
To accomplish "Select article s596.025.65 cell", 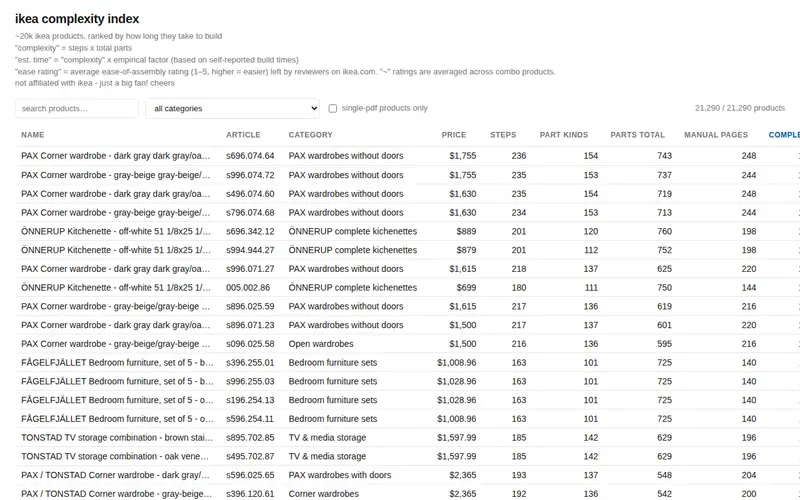I will [250, 475].
